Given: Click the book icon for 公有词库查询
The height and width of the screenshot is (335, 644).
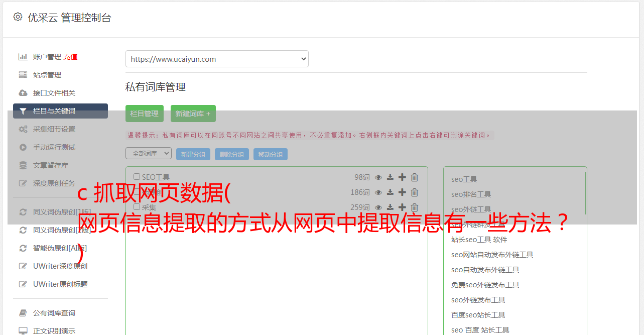Looking at the screenshot, I should click(23, 313).
